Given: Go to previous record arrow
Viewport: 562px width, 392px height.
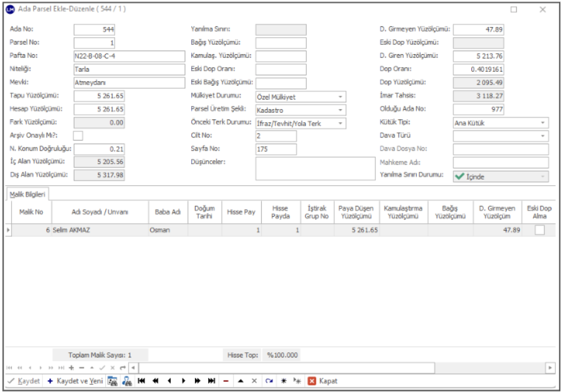Looking at the screenshot, I should point(169,381).
